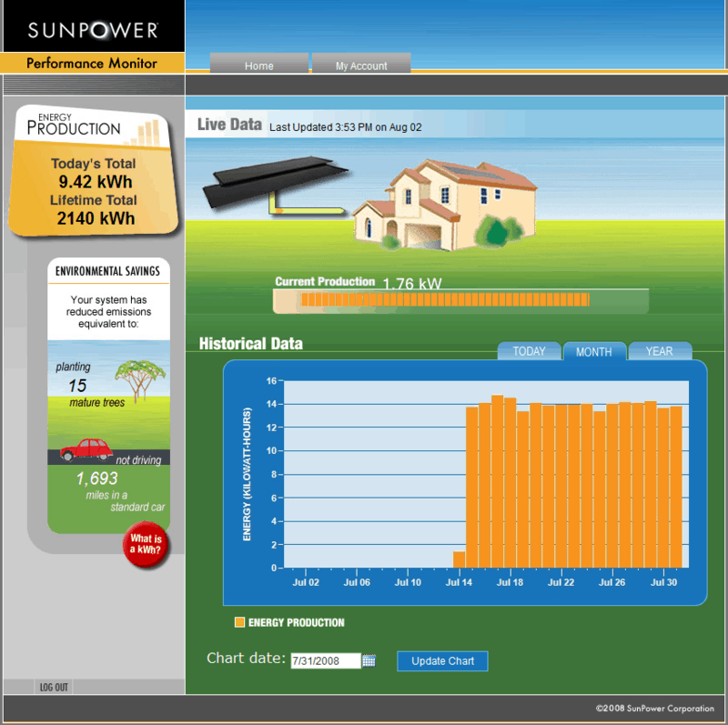Click '©2008 SunPower Corporation' footer text

654,708
